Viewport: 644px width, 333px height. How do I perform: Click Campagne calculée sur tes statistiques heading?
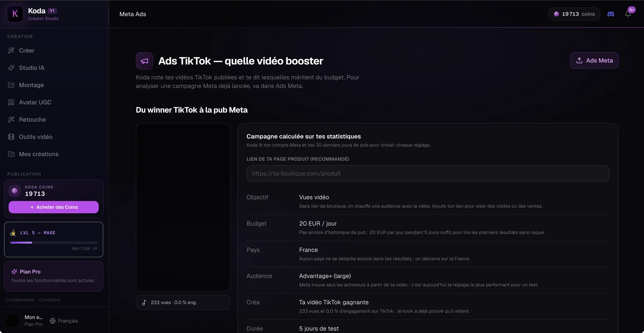[x=303, y=136]
